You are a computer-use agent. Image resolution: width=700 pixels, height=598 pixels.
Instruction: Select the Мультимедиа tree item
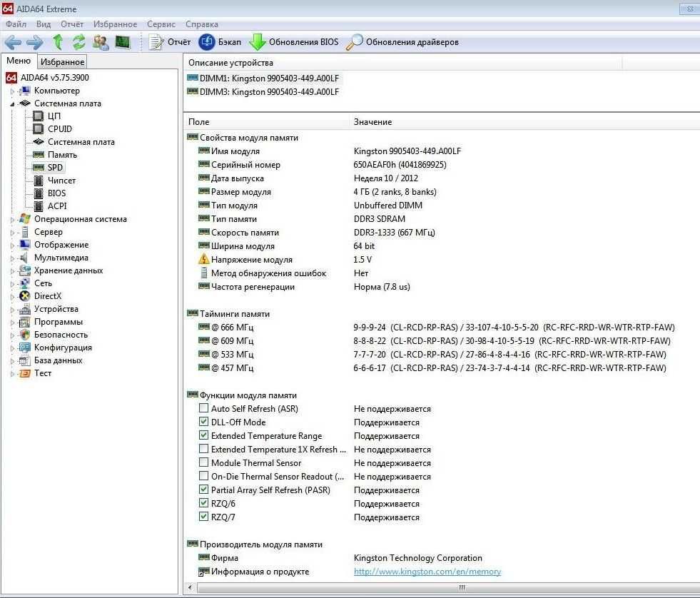point(61,258)
